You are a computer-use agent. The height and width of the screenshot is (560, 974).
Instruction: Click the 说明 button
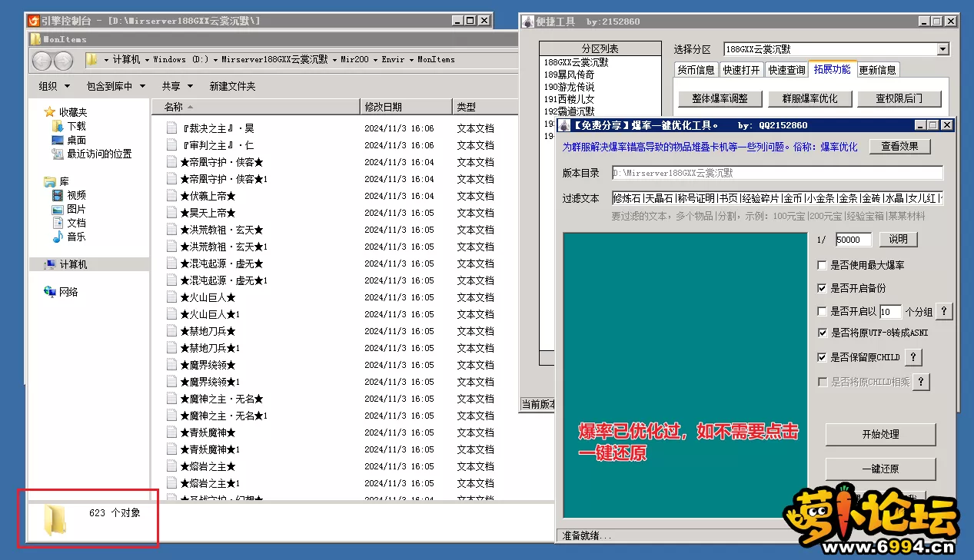[x=898, y=239]
